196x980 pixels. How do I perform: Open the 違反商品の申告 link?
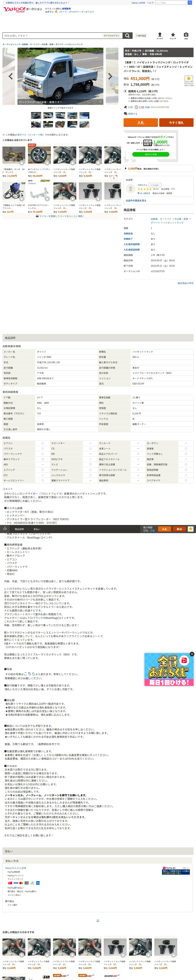tap(185, 283)
